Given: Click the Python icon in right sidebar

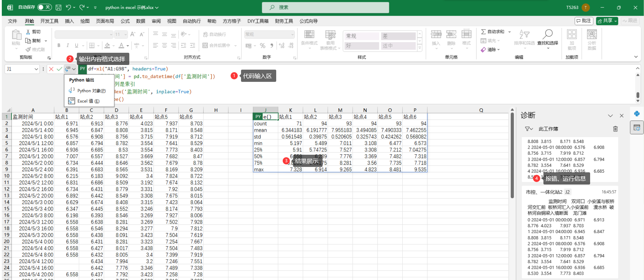Looking at the screenshot, I should tap(637, 114).
